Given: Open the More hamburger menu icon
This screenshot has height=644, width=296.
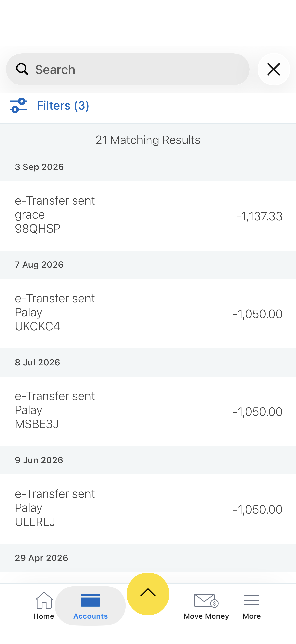Looking at the screenshot, I should click(x=252, y=600).
